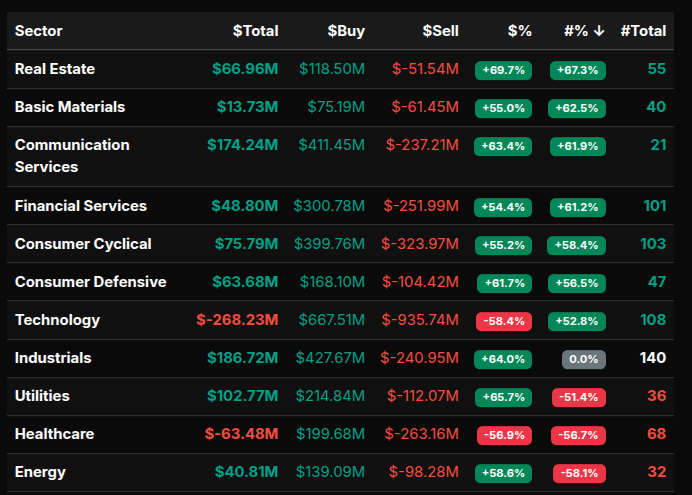The width and height of the screenshot is (692, 495).
Task: Click Healthcare's $-63.48M total value
Action: point(241,434)
